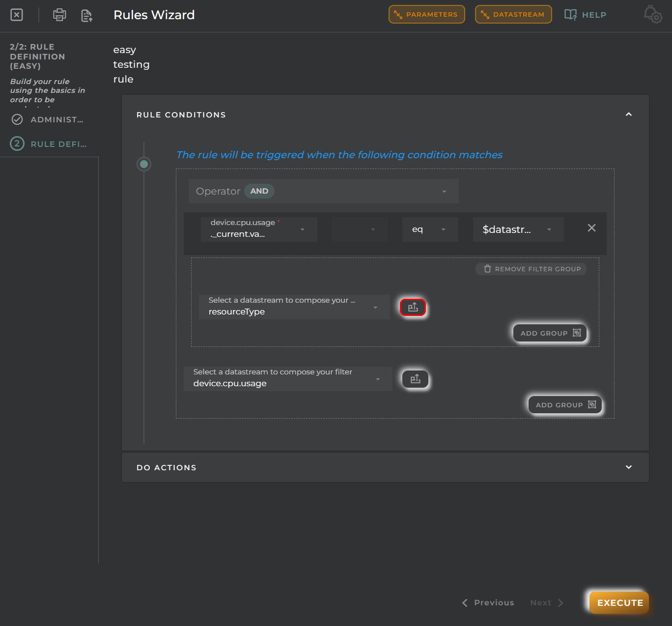Click the 'easy testing rule' name text
Viewport: 672px width, 626px height.
point(131,64)
